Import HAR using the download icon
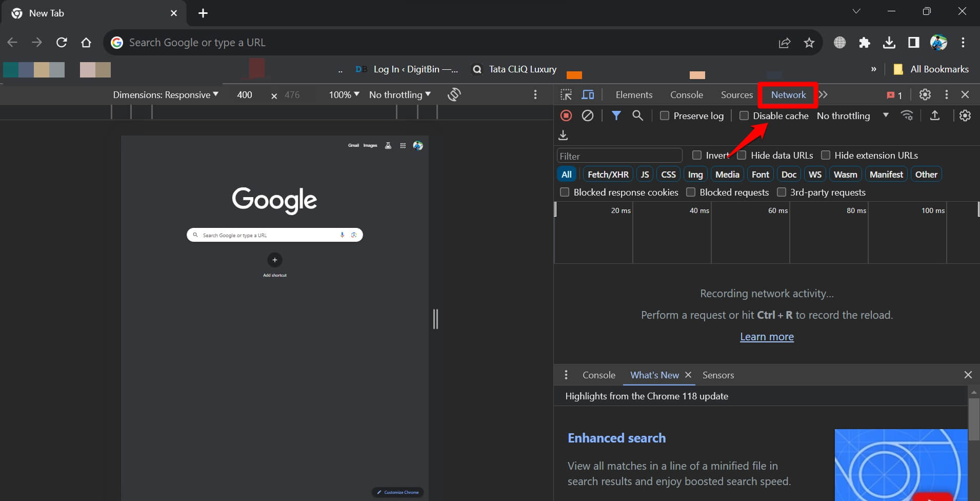Viewport: 980px width, 501px height. click(563, 135)
